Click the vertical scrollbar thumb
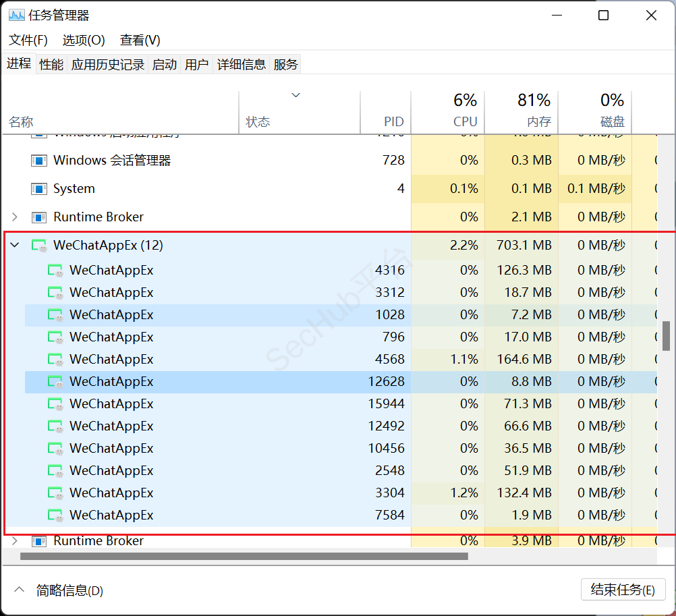Image resolution: width=676 pixels, height=616 pixels. pyautogui.click(x=666, y=336)
